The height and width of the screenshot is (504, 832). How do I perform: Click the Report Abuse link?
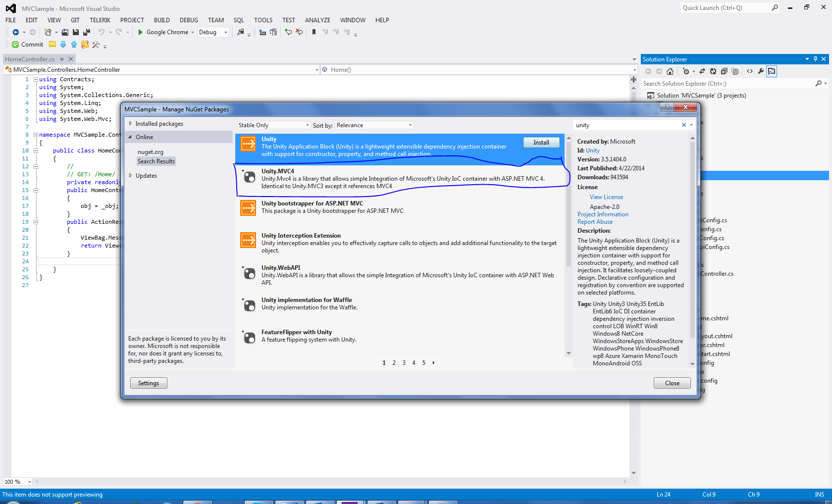pyautogui.click(x=595, y=222)
